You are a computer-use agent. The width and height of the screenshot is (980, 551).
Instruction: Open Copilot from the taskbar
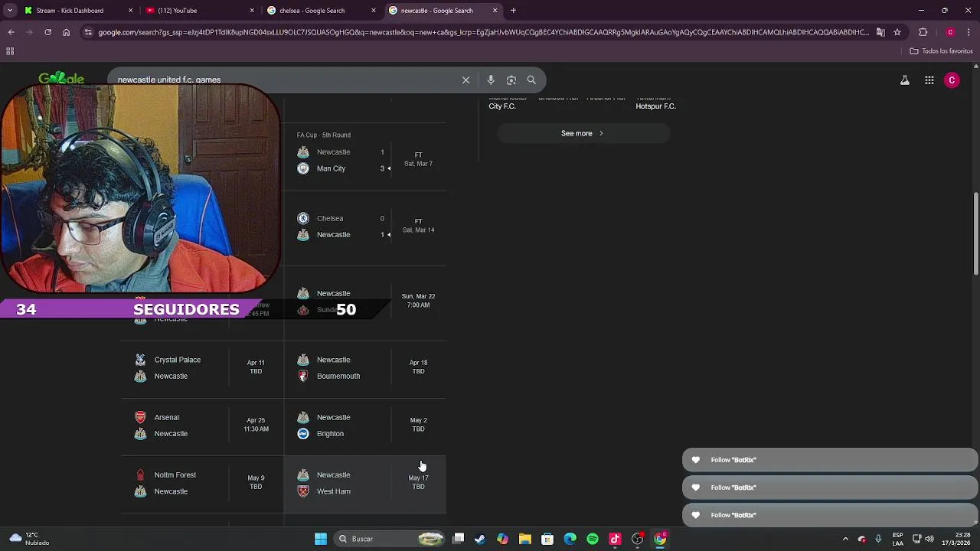pyautogui.click(x=502, y=539)
